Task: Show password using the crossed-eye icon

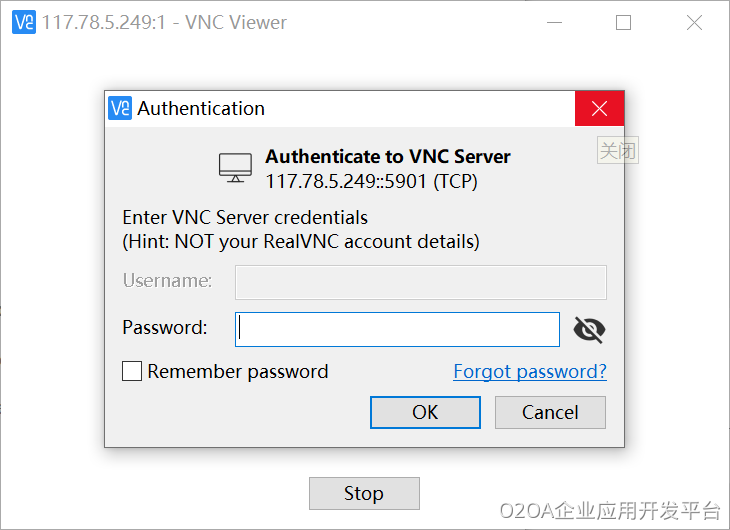Action: click(589, 329)
